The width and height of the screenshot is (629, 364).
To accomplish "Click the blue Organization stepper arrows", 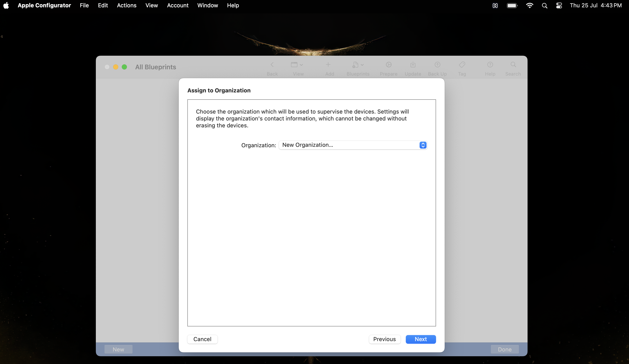I will 423,145.
